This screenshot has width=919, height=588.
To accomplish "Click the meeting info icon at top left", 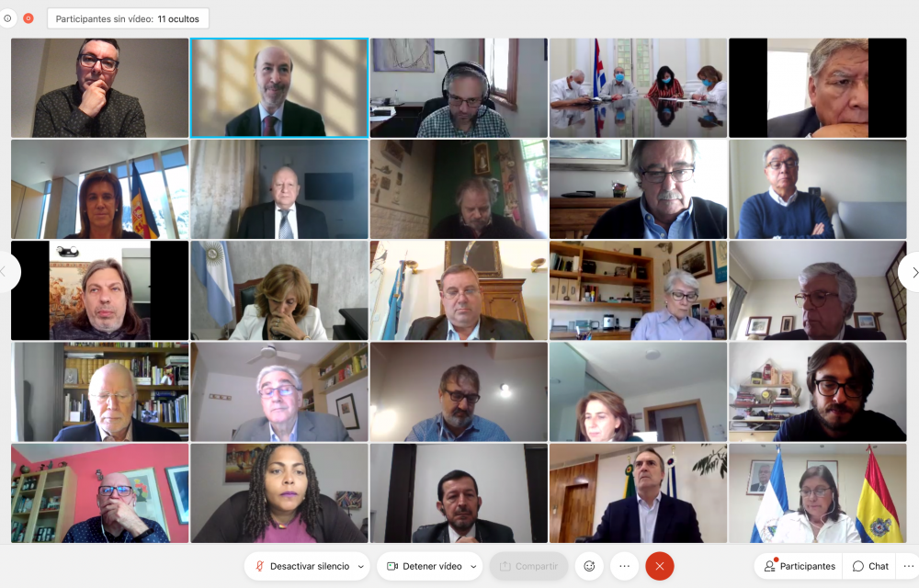I will tap(7, 18).
